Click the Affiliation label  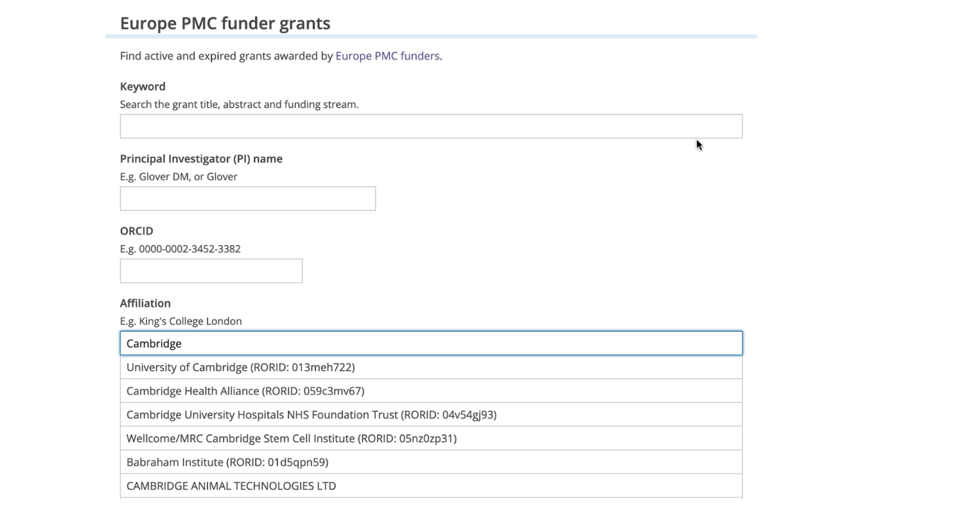pos(145,303)
